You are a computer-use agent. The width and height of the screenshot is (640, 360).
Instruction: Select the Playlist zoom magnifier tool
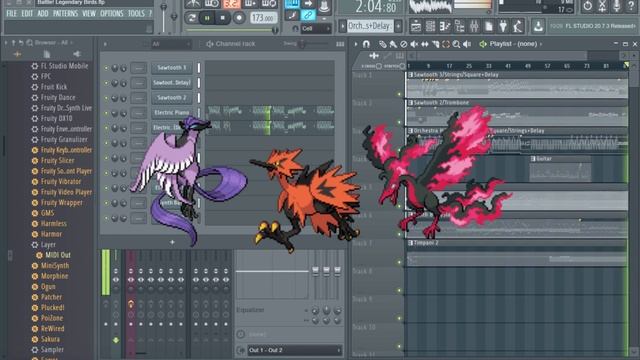456,44
